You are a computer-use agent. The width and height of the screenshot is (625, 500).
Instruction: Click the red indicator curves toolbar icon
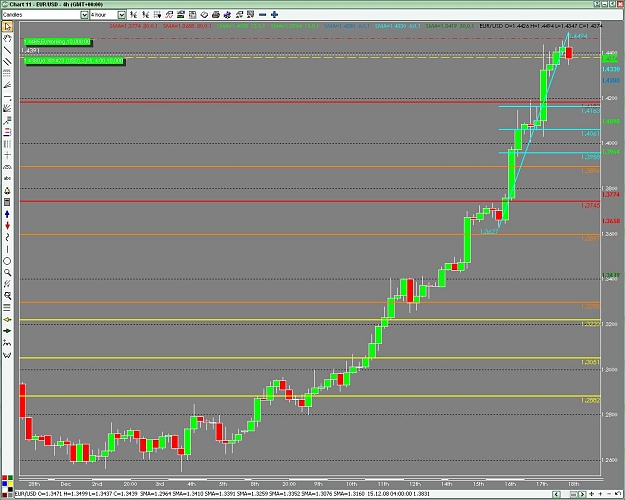[169, 15]
